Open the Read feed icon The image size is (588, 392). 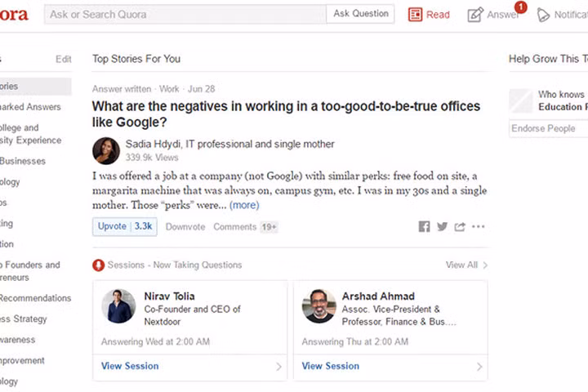[415, 15]
